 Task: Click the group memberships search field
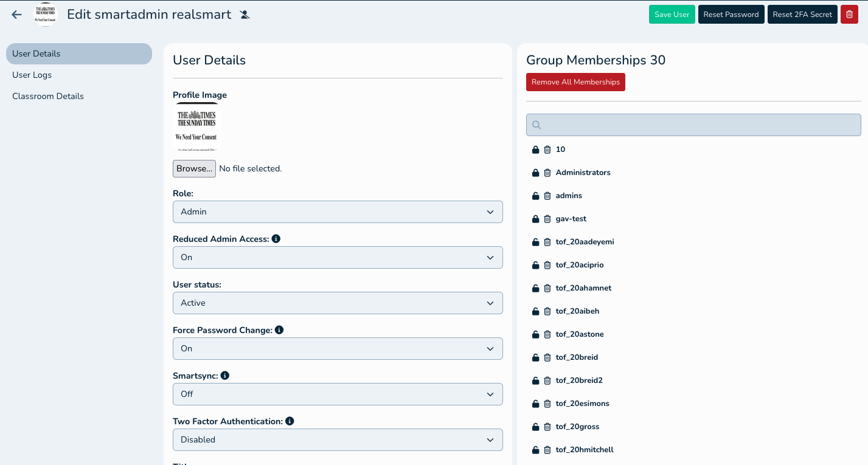click(693, 125)
